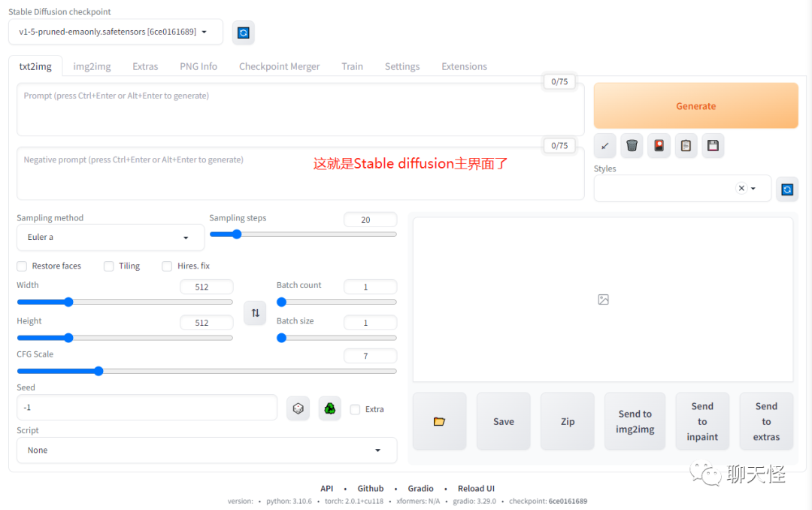The height and width of the screenshot is (510, 812).
Task: Go to the Extensions tab
Action: tap(464, 66)
